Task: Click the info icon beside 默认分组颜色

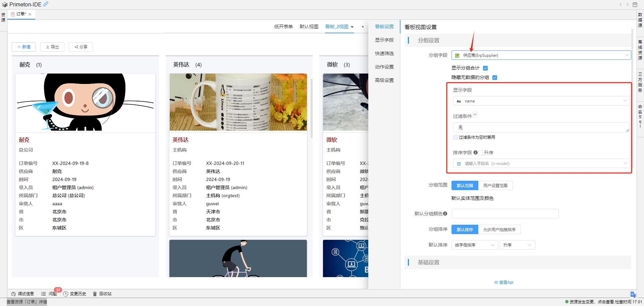Action: tap(445, 214)
